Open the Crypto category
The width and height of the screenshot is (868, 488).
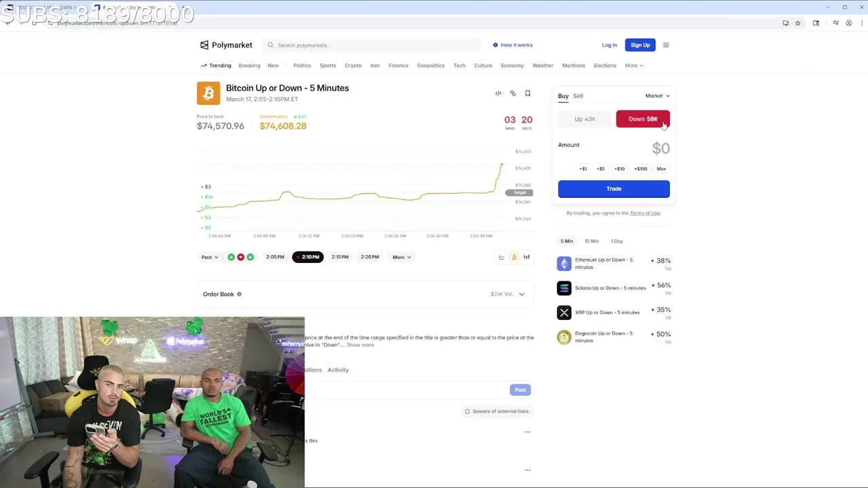tap(353, 66)
